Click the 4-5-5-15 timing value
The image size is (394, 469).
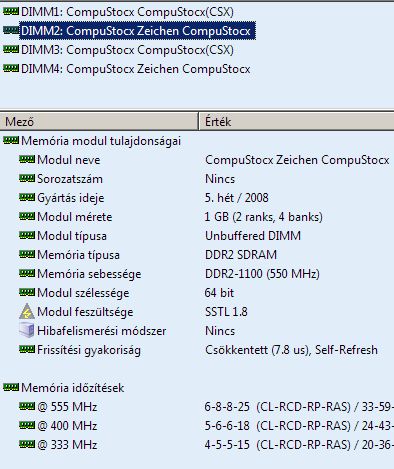click(x=227, y=445)
